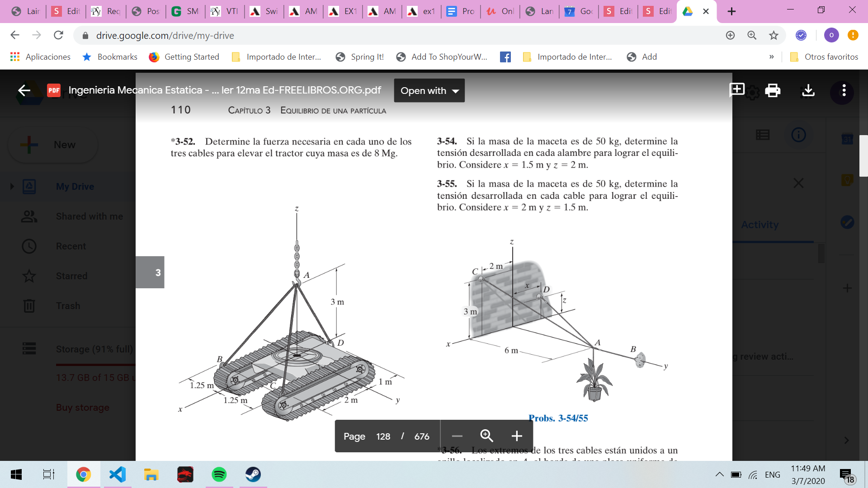868x488 pixels.
Task: Show hidden system tray icons
Action: pyautogui.click(x=719, y=474)
